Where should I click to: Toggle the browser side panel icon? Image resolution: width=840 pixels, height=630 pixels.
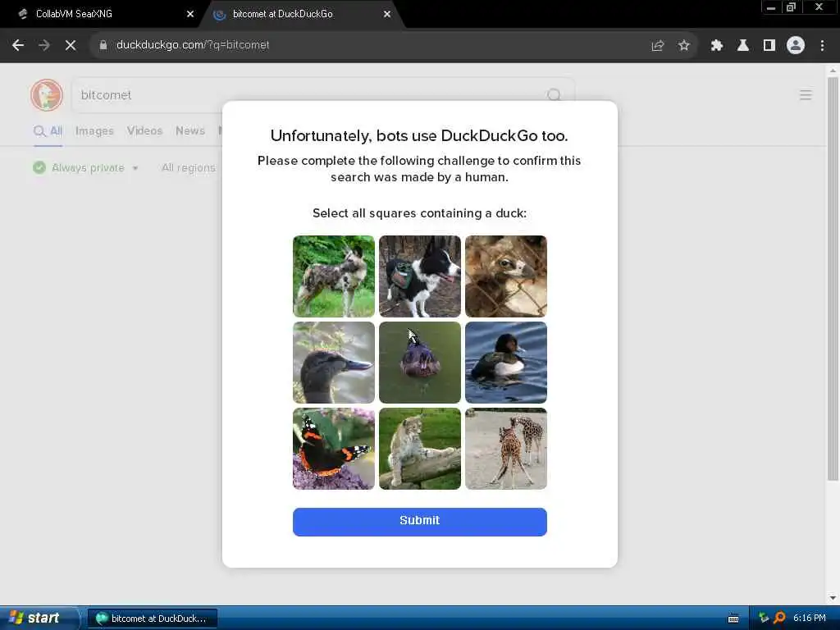click(x=769, y=46)
